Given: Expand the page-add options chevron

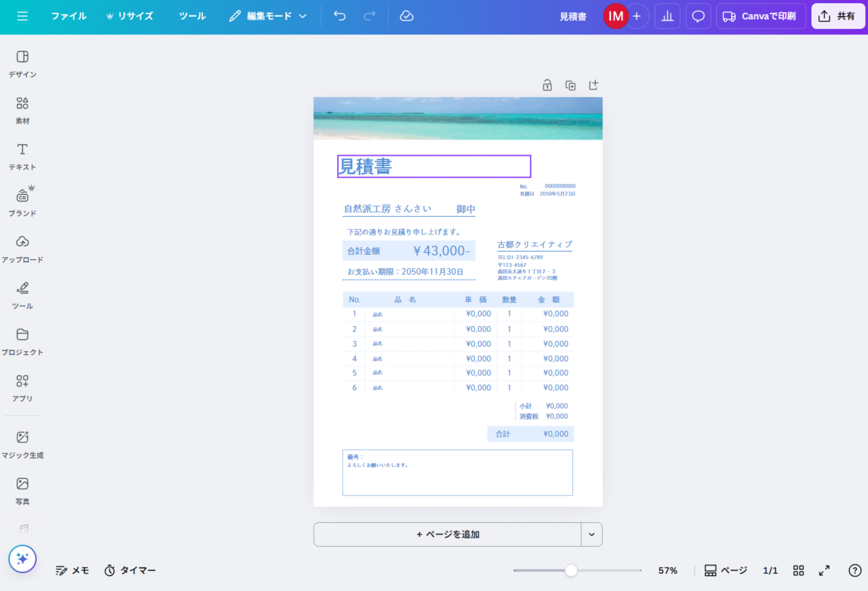Looking at the screenshot, I should pos(592,534).
